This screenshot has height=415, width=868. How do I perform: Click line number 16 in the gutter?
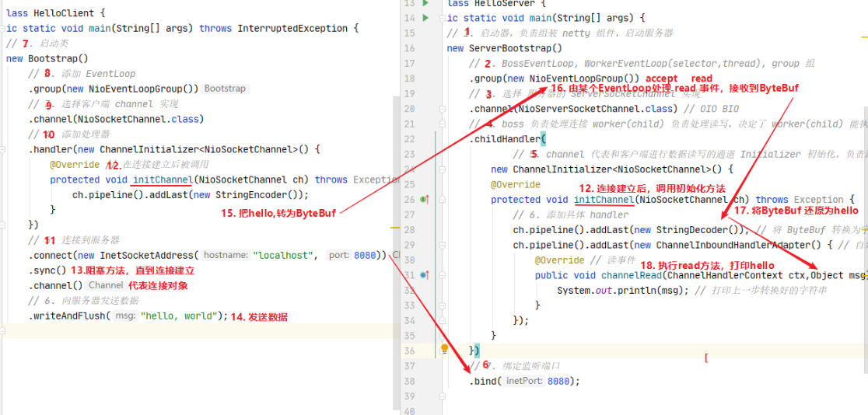[410, 48]
